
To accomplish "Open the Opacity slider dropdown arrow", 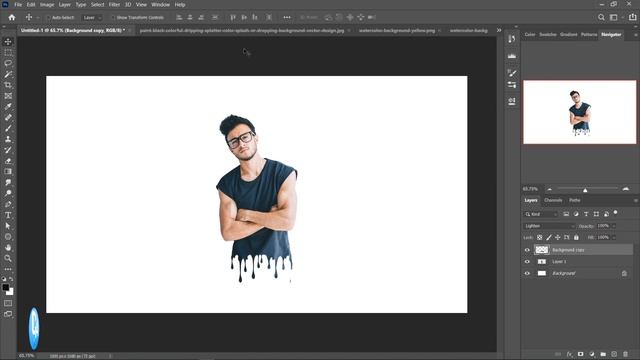I will (x=614, y=226).
